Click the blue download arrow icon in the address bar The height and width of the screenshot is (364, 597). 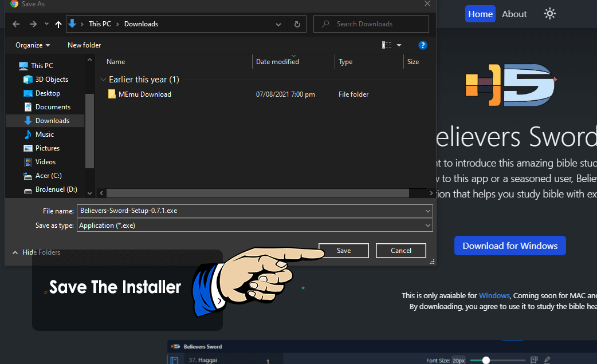pos(72,23)
